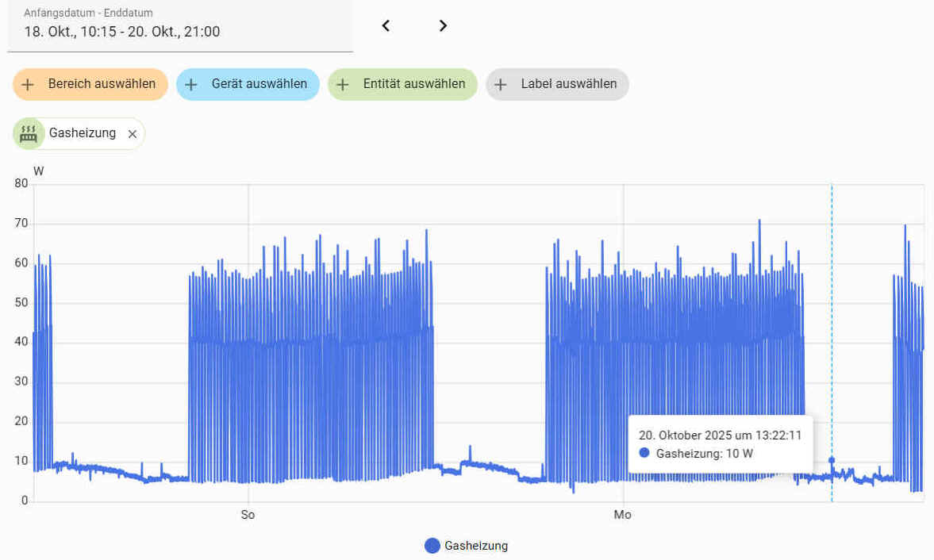Screen dimensions: 934x560
Task: Select the Gasheizung chip label
Action: [83, 133]
